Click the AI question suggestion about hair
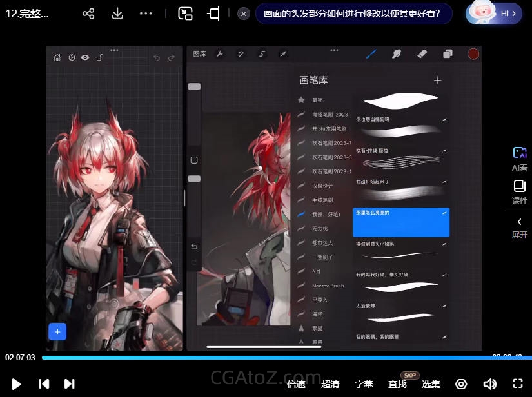 pyautogui.click(x=352, y=14)
